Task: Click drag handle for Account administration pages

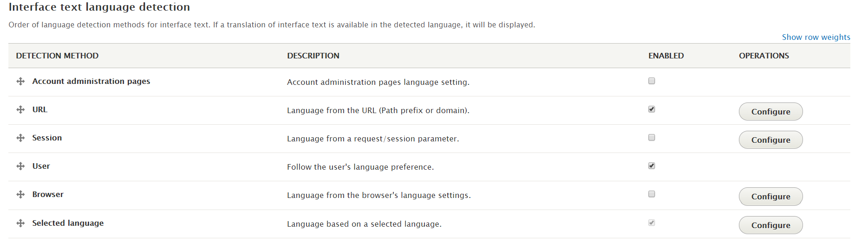Action: 20,82
